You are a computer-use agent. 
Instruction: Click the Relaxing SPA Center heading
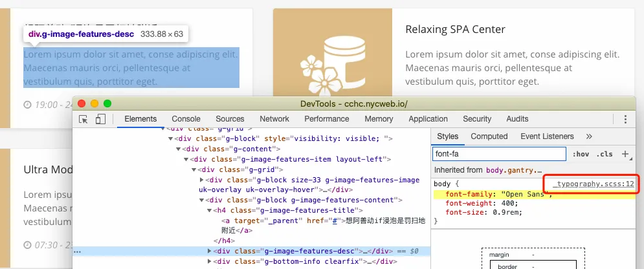pyautogui.click(x=455, y=29)
